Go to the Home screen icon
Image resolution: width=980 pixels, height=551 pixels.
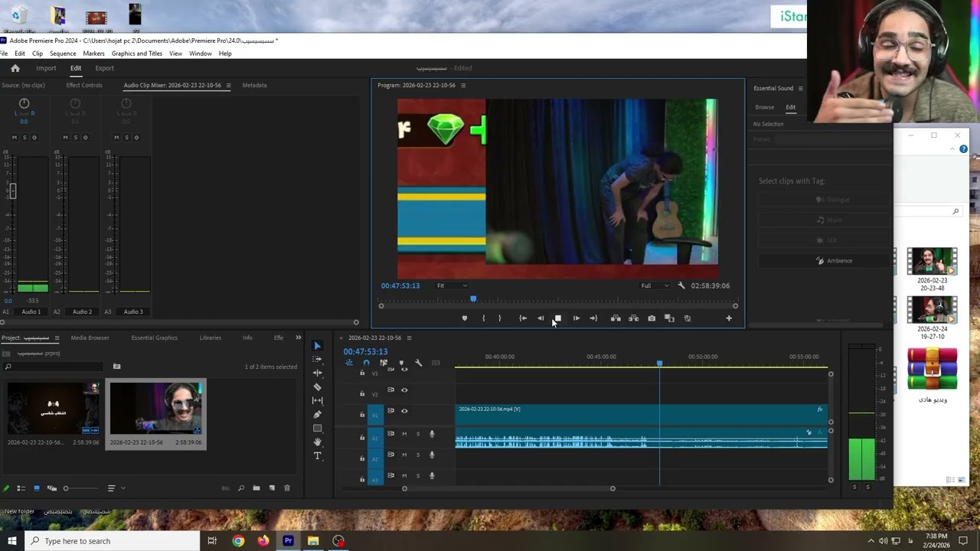pyautogui.click(x=15, y=68)
